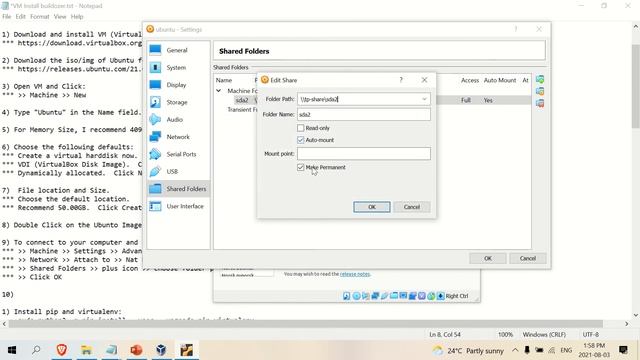Open the Windows Start menu
The width and height of the screenshot is (640, 360).
click(x=12, y=350)
